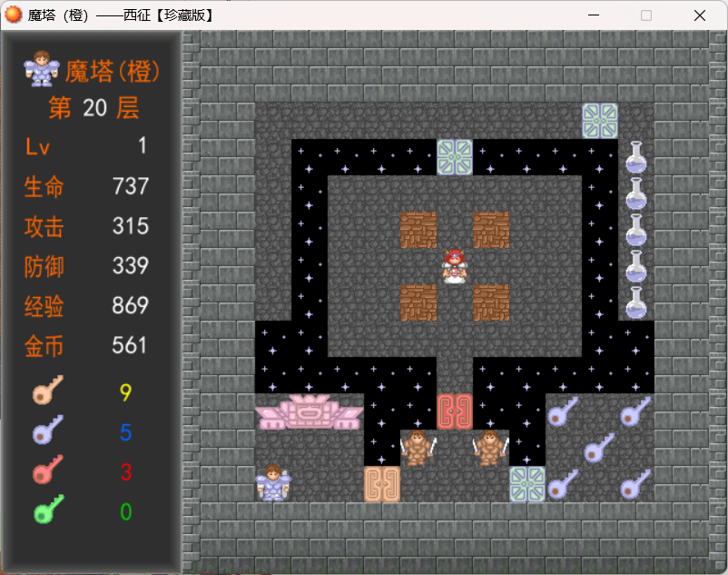The height and width of the screenshot is (575, 728).
Task: Grab the center blue key in the key room
Action: coord(599,448)
